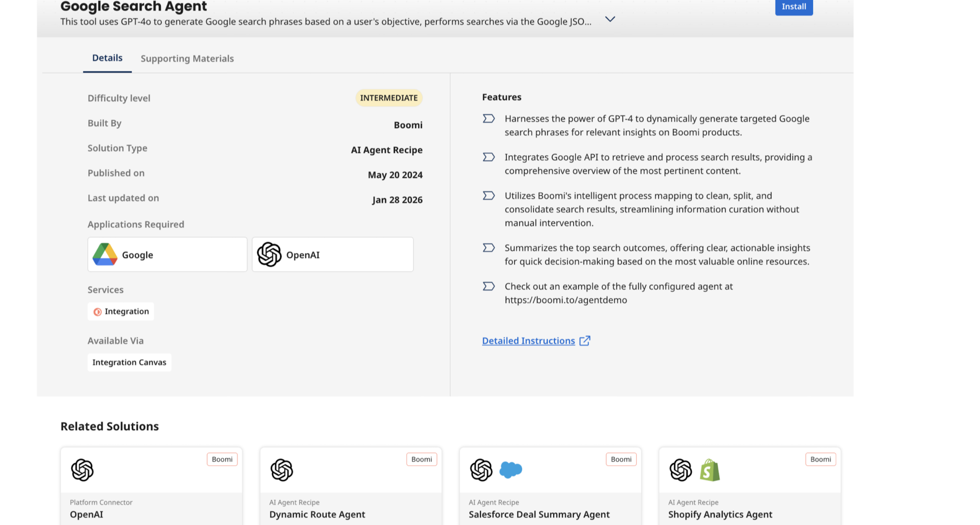Open the Salesforce Deal Summary Agent card
The height and width of the screenshot is (525, 980).
click(550, 486)
